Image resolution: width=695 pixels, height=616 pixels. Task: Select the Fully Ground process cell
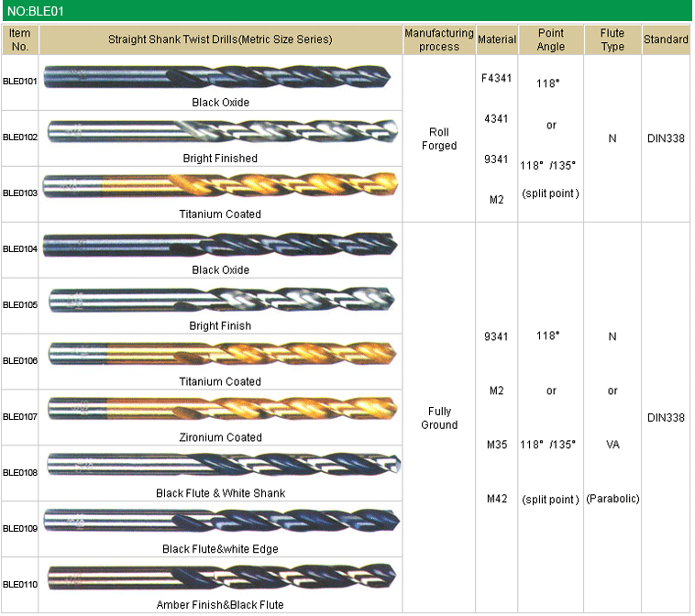point(439,418)
